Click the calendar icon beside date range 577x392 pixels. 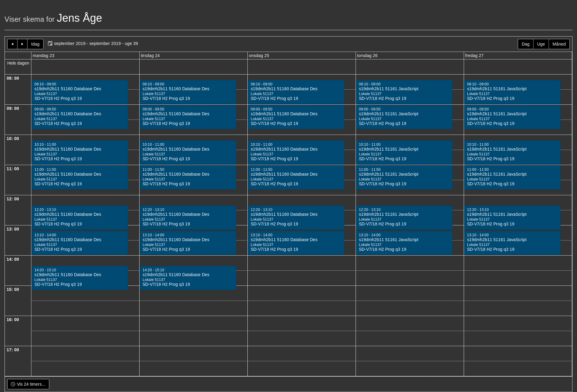[x=50, y=43]
